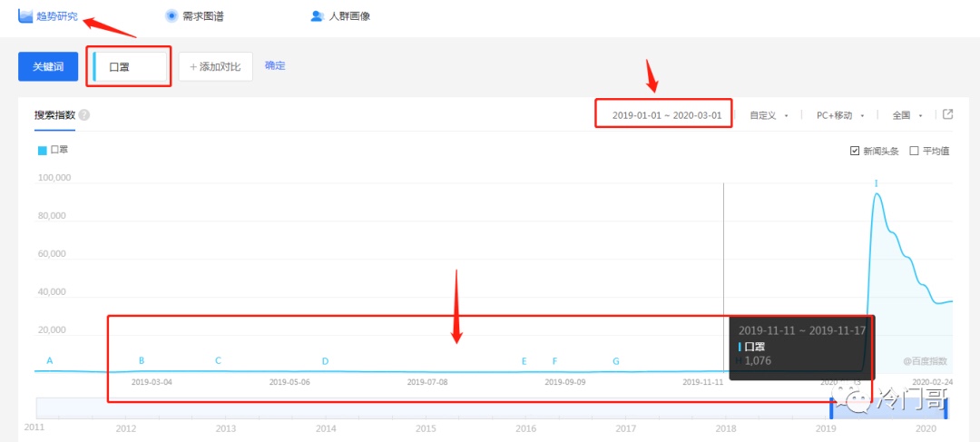Click news marker F on the chart
This screenshot has width=980, height=442.
tap(554, 361)
